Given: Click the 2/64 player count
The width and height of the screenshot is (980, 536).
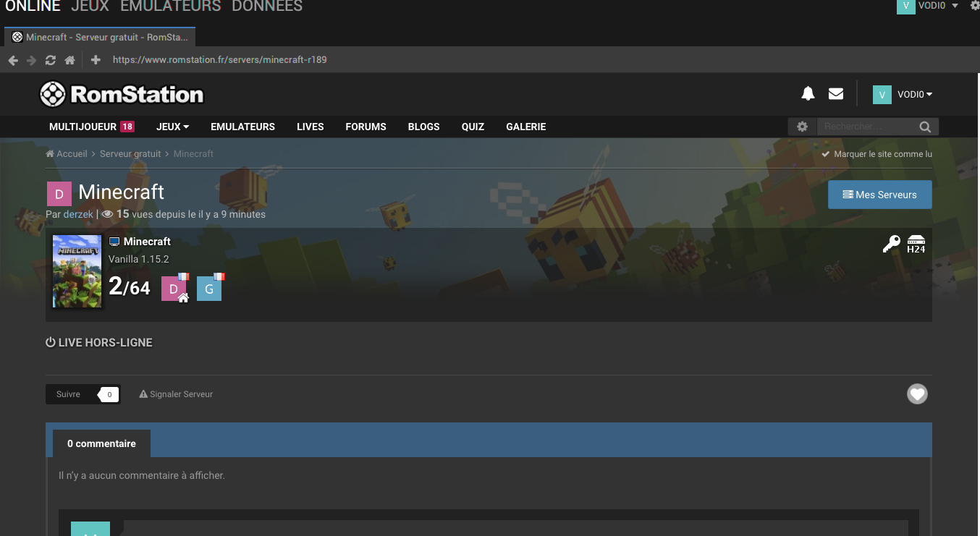Looking at the screenshot, I should [x=130, y=287].
